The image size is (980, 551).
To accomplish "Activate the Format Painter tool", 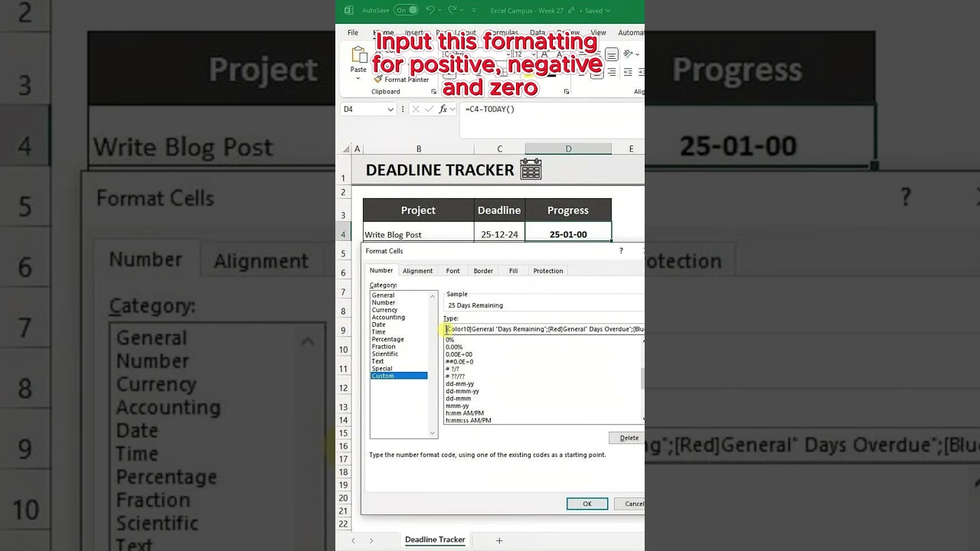I will pos(401,80).
